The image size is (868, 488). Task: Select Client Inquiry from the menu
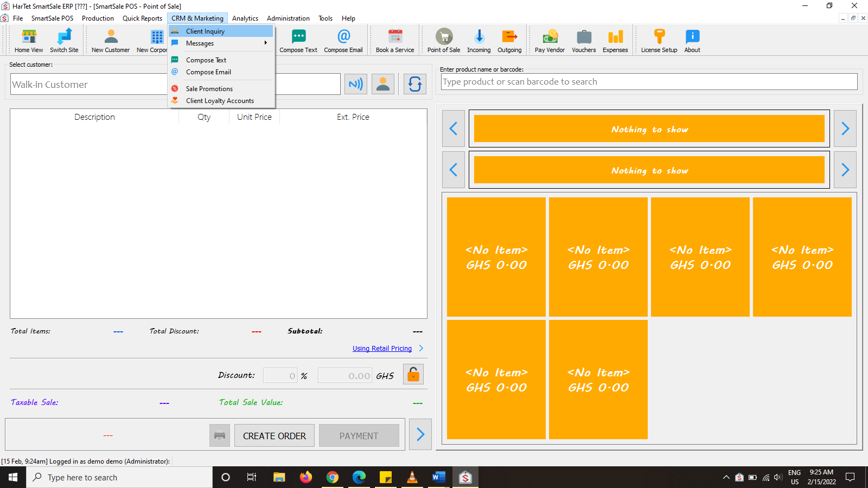click(x=205, y=31)
